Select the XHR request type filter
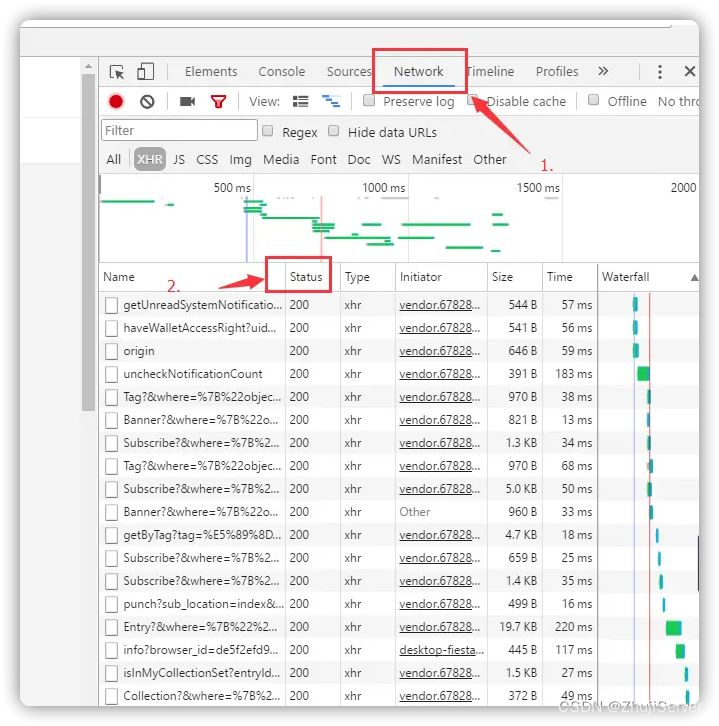The height and width of the screenshot is (726, 719). 150,160
